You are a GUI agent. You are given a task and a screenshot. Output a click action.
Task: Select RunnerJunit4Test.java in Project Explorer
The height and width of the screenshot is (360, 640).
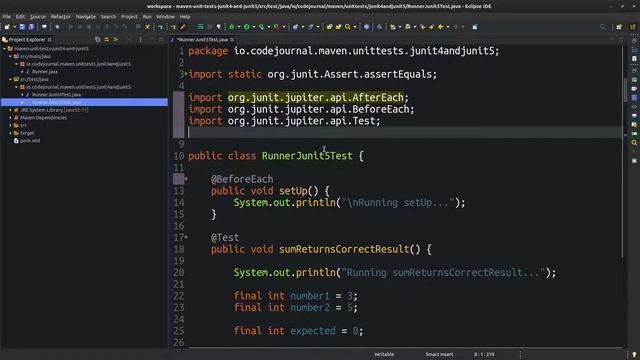click(x=56, y=95)
